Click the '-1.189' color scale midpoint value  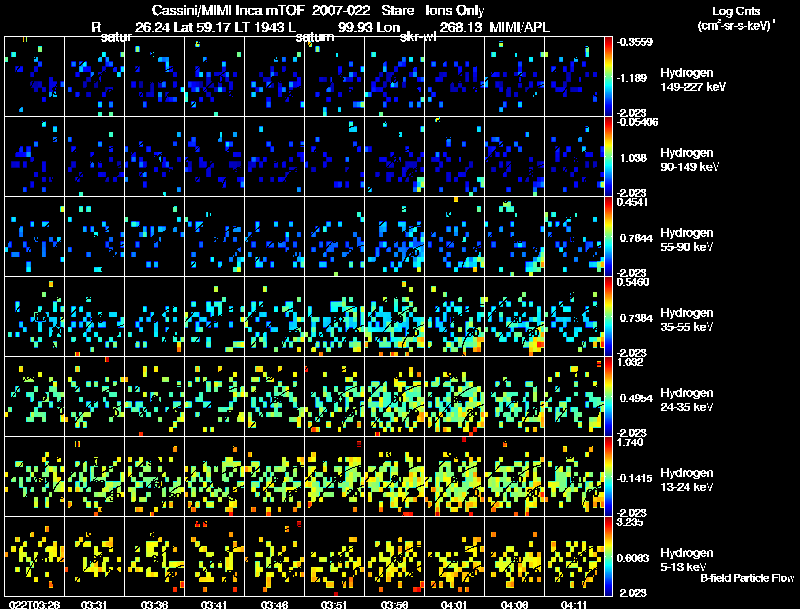632,78
